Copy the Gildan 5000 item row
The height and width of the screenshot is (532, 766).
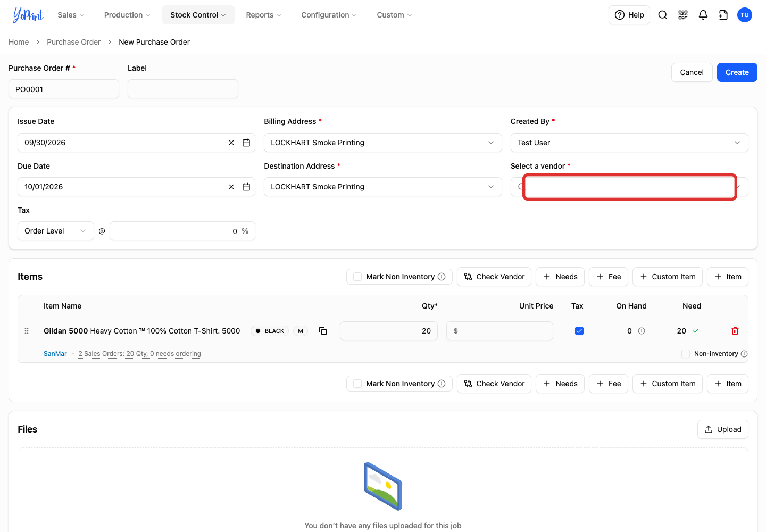coord(323,331)
